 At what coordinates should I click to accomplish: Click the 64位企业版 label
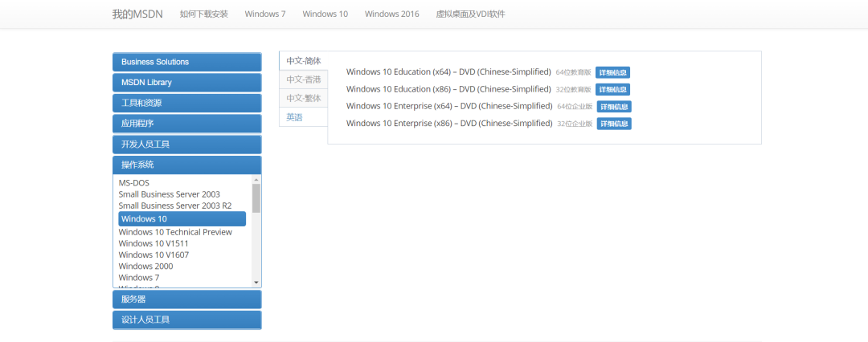pyautogui.click(x=575, y=107)
